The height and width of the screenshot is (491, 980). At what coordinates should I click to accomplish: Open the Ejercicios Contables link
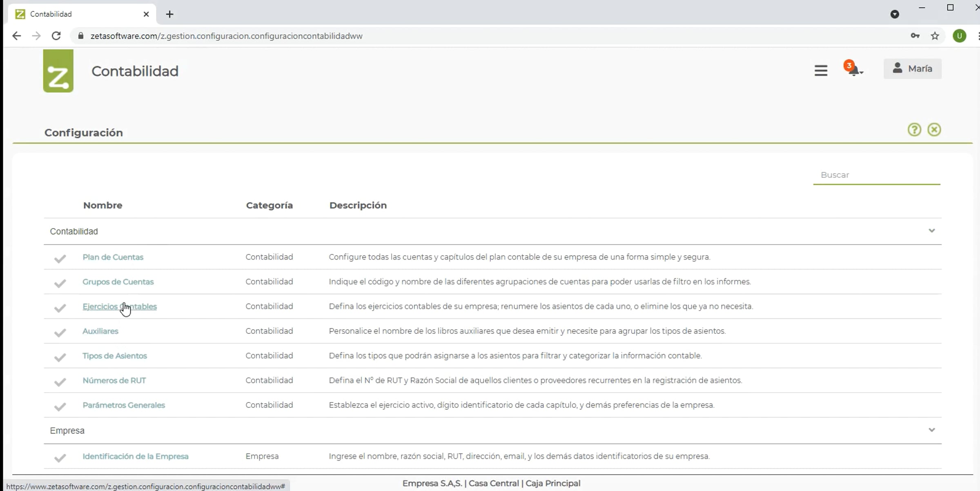click(x=120, y=307)
